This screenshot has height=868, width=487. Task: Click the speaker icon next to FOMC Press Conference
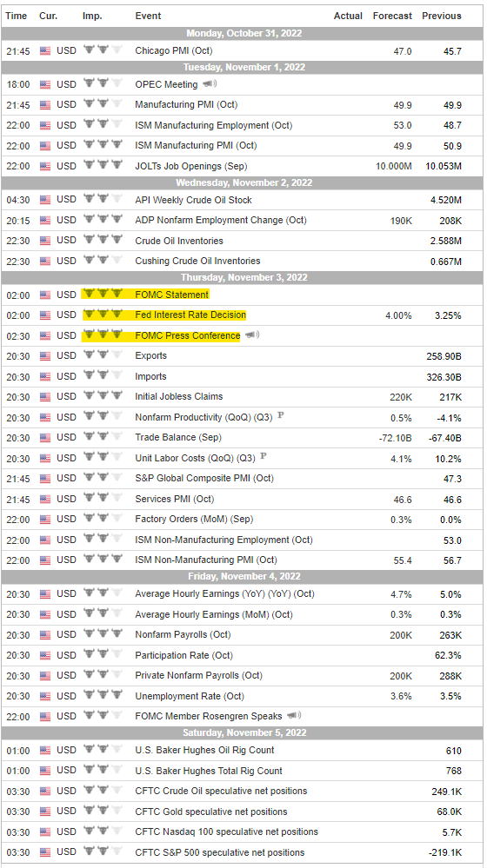coord(251,335)
